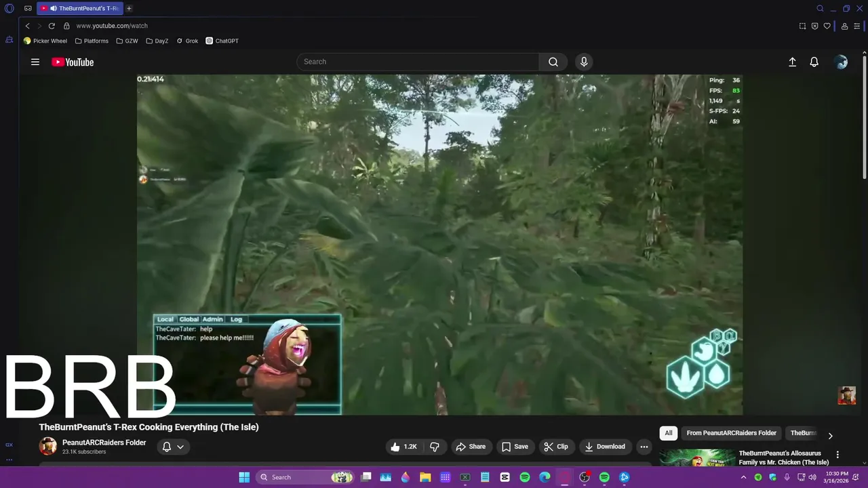Dislike the video
This screenshot has width=868, height=488.
(x=435, y=447)
